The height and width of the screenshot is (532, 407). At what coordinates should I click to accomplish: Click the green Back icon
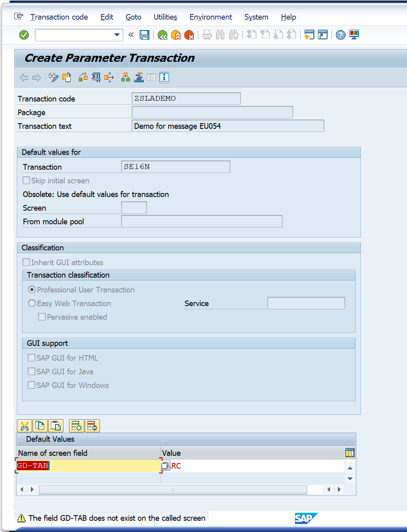click(x=163, y=35)
